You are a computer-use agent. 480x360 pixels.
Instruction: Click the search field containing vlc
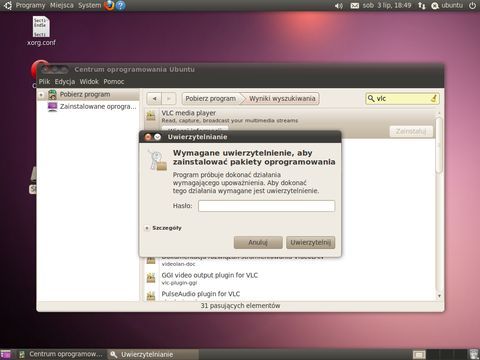pyautogui.click(x=403, y=99)
